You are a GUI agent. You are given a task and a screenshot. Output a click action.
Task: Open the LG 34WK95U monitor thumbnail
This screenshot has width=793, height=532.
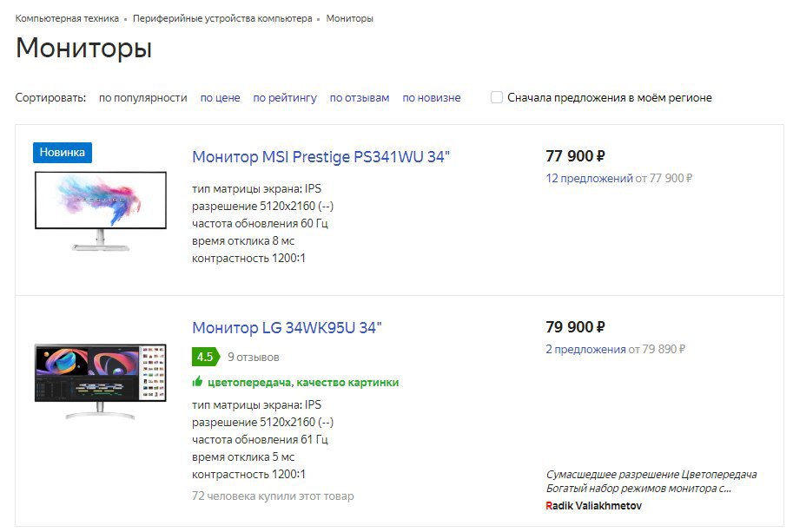(100, 382)
